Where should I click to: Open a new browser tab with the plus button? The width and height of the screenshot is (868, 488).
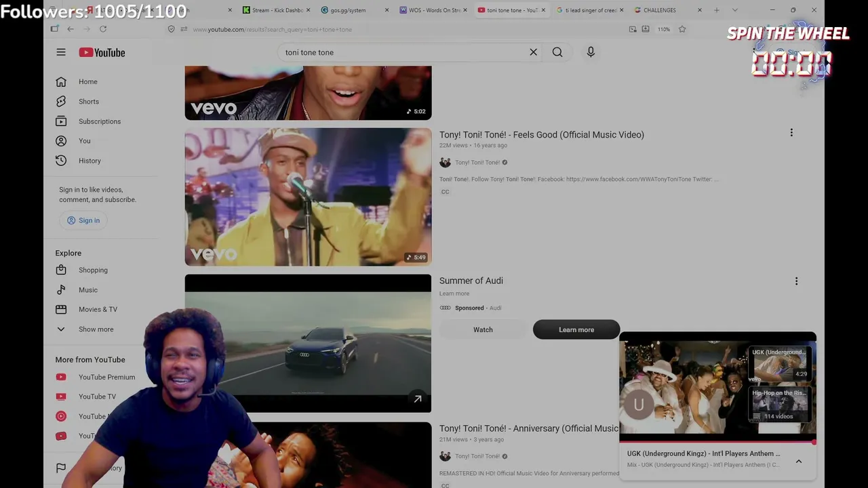pos(717,10)
